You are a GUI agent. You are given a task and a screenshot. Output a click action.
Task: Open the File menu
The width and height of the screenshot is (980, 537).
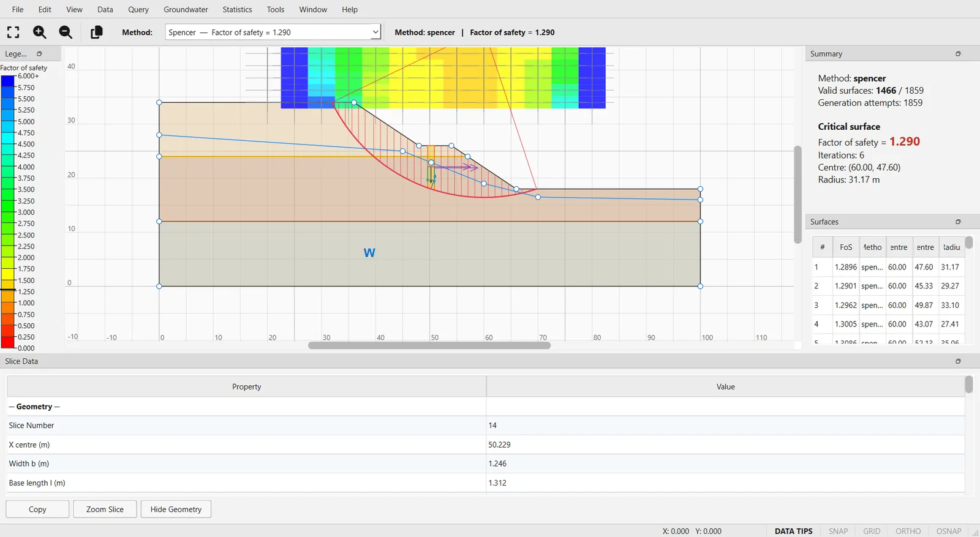pyautogui.click(x=18, y=9)
